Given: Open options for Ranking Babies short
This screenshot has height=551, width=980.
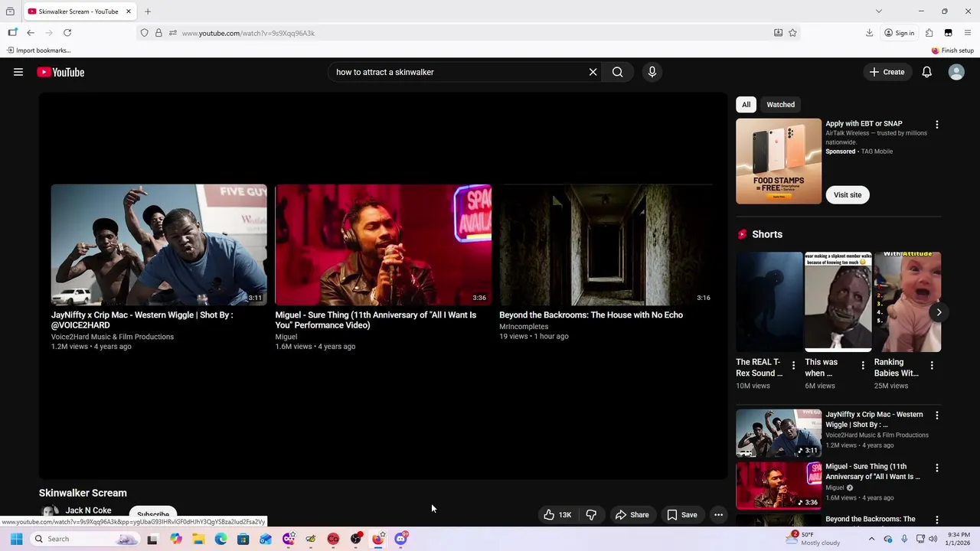Looking at the screenshot, I should click(932, 366).
